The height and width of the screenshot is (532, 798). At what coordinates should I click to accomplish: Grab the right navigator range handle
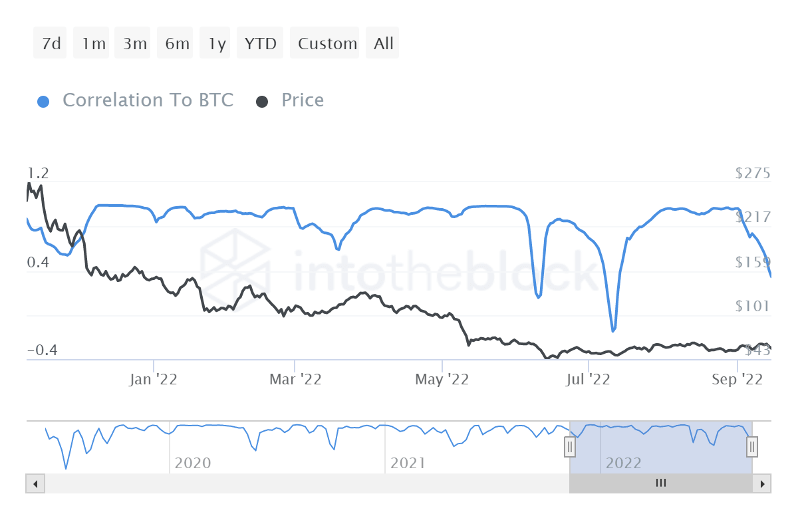pyautogui.click(x=752, y=446)
